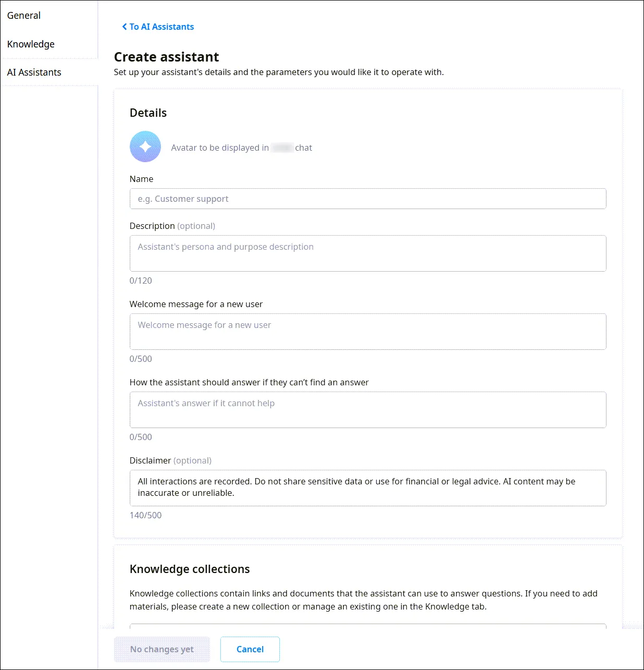Click the 0/120 character counter
Viewport: 644px width, 670px height.
tap(141, 281)
